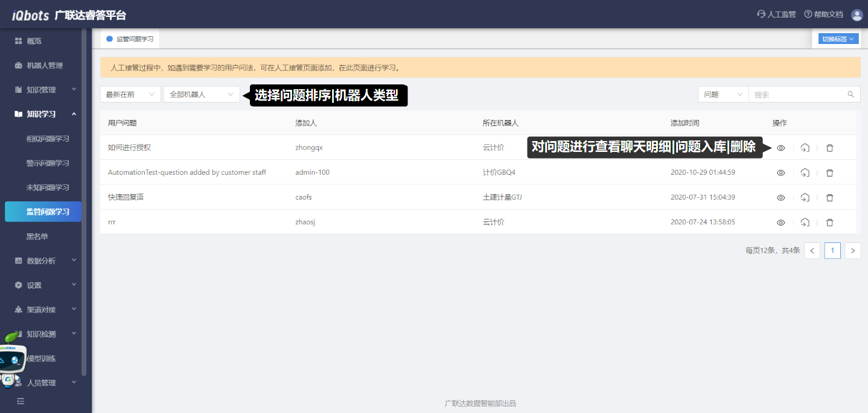Image resolution: width=868 pixels, height=413 pixels.
Task: Delete the 如何进行授权 question
Action: pyautogui.click(x=829, y=148)
